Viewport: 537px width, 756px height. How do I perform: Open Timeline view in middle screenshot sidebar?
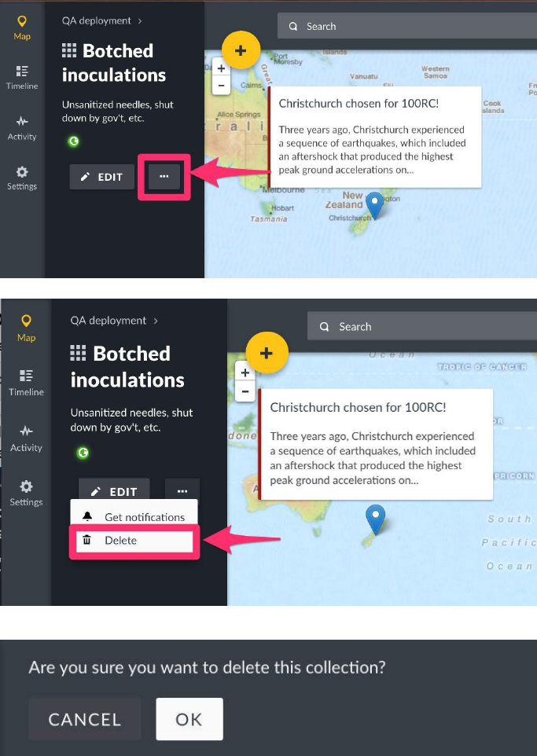point(26,384)
